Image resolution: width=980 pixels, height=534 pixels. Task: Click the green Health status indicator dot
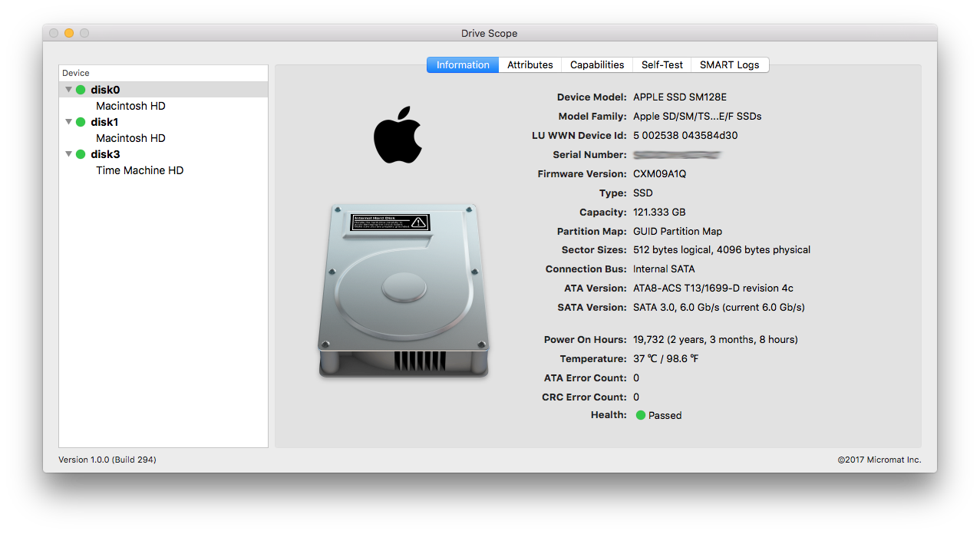[641, 415]
